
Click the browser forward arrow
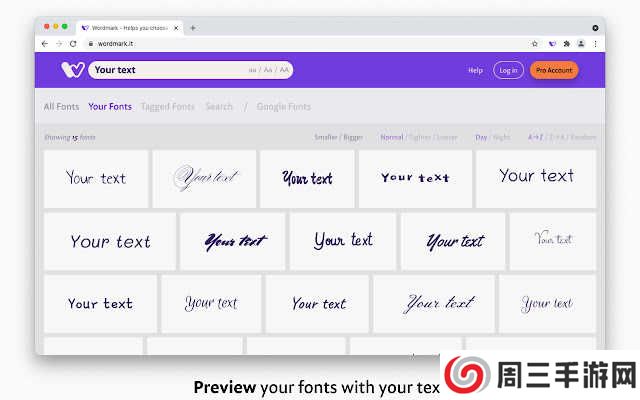[59, 44]
